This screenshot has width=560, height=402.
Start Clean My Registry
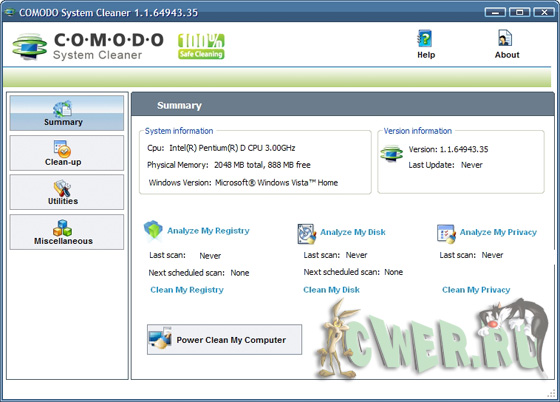pos(187,290)
